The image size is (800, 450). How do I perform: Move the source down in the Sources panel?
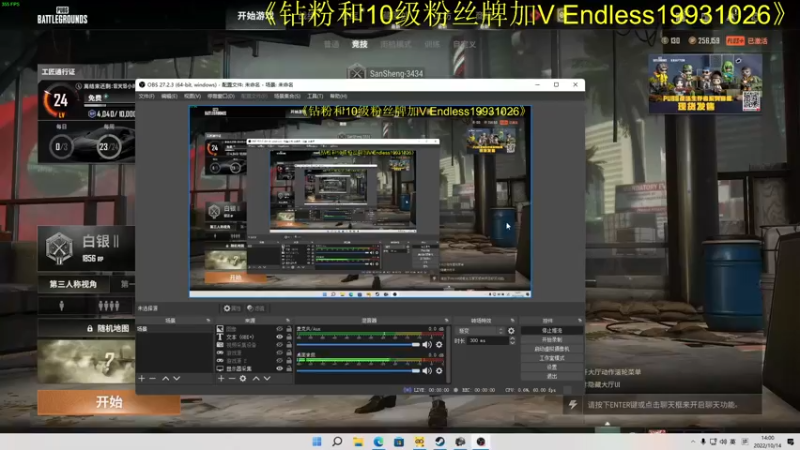tap(267, 379)
